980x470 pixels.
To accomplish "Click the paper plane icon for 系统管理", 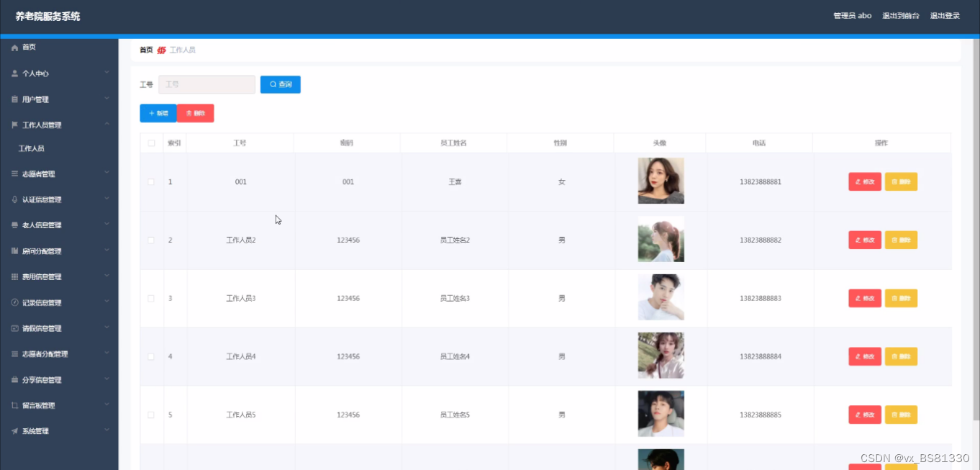I will tap(14, 431).
